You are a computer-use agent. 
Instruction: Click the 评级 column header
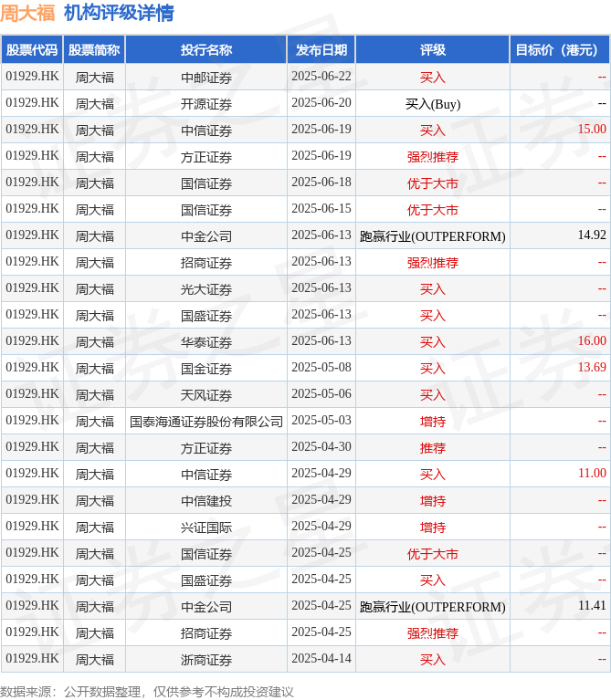432,49
